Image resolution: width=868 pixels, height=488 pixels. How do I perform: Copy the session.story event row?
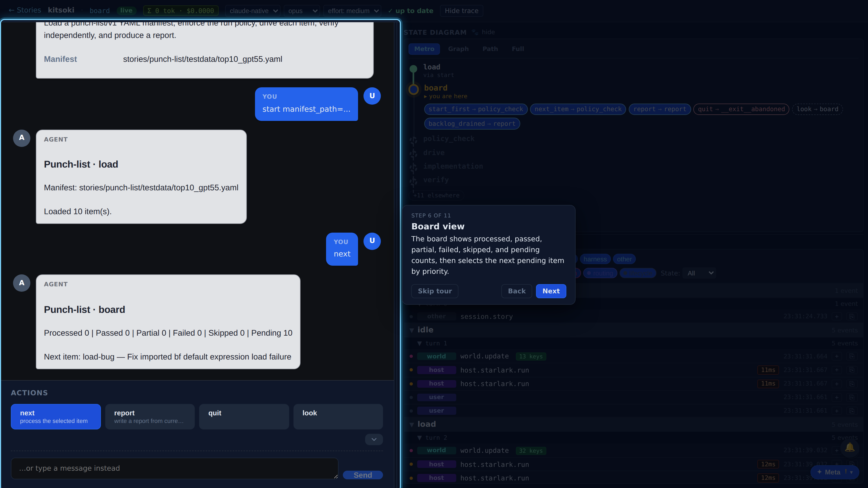click(852, 317)
